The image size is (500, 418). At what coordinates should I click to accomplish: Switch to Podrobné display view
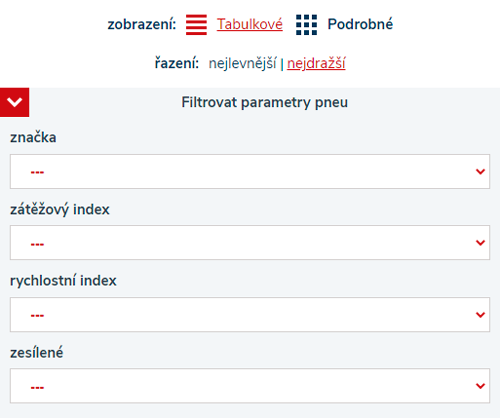(x=360, y=24)
